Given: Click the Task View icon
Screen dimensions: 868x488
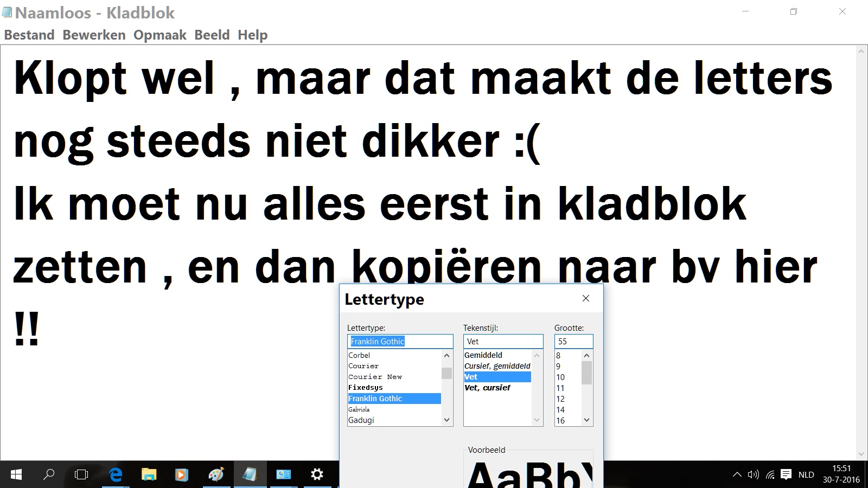Looking at the screenshot, I should (x=81, y=475).
